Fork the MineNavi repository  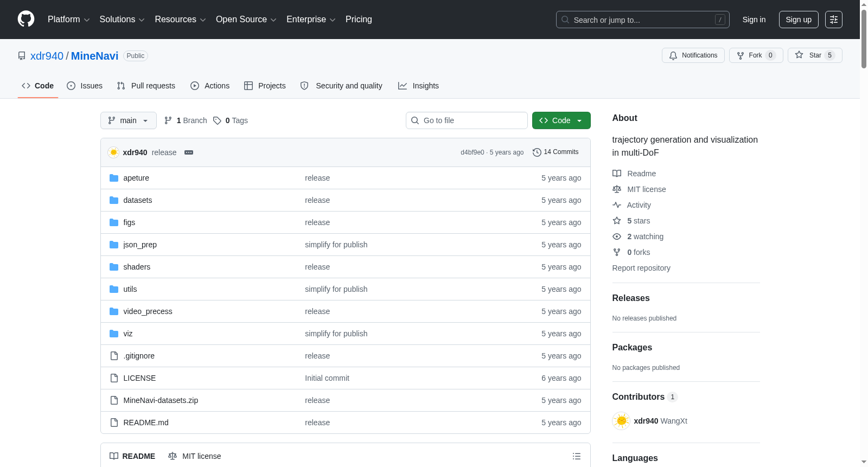click(x=756, y=55)
